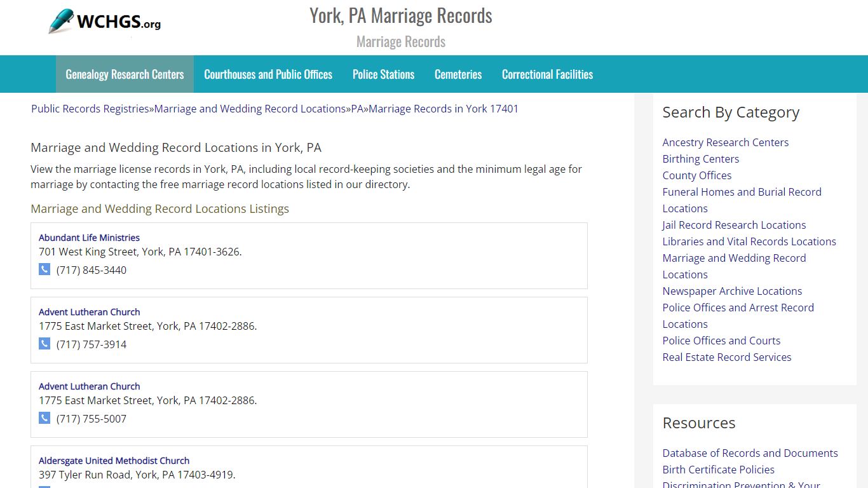
Task: Open Aldersgate United Methodist Church listing
Action: click(x=114, y=461)
